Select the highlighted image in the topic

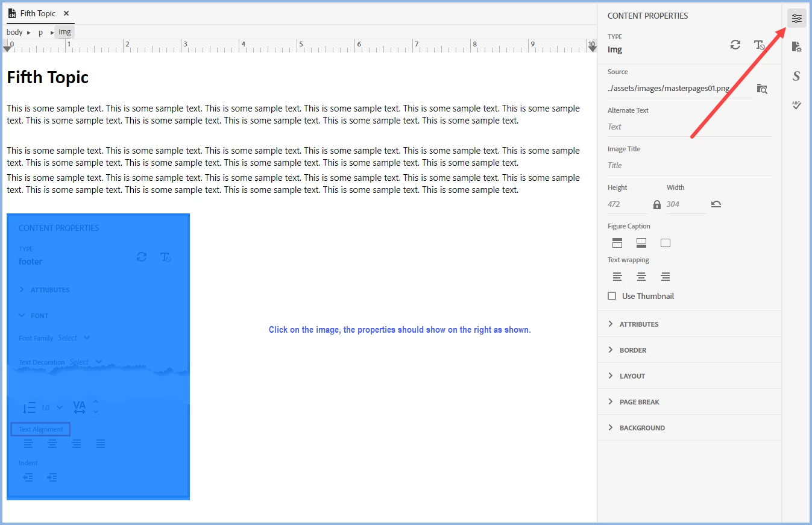click(98, 357)
